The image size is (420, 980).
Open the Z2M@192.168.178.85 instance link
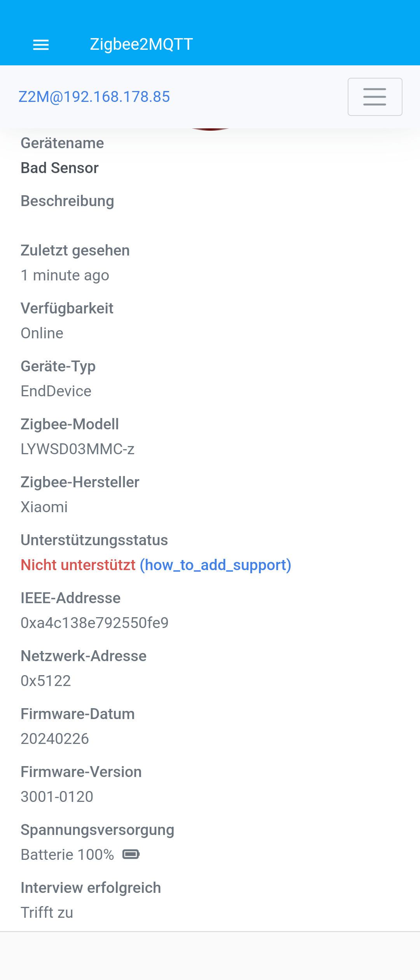[94, 97]
